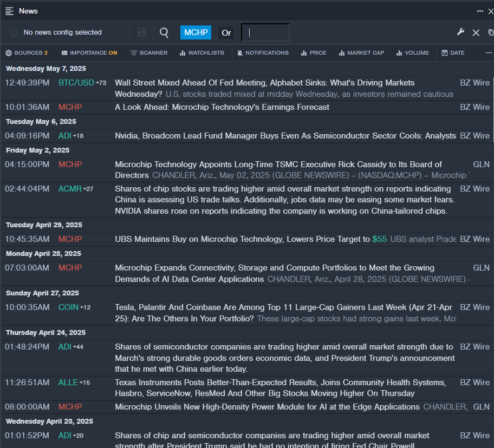
Task: Open the Date filter
Action: pyautogui.click(x=453, y=53)
